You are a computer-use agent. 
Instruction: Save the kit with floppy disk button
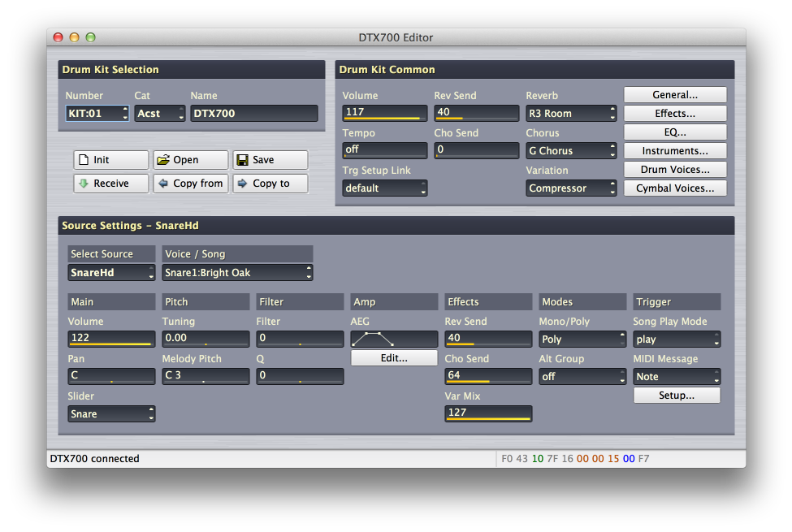270,160
